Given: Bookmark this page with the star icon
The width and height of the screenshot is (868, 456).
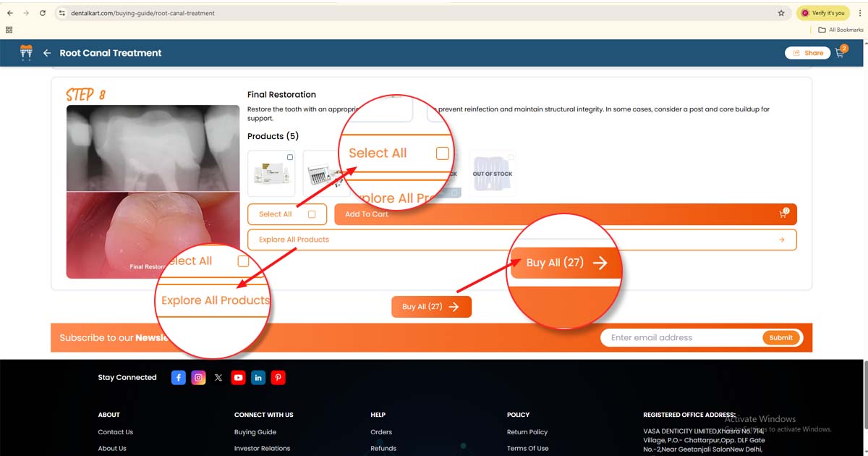Looking at the screenshot, I should pyautogui.click(x=781, y=13).
